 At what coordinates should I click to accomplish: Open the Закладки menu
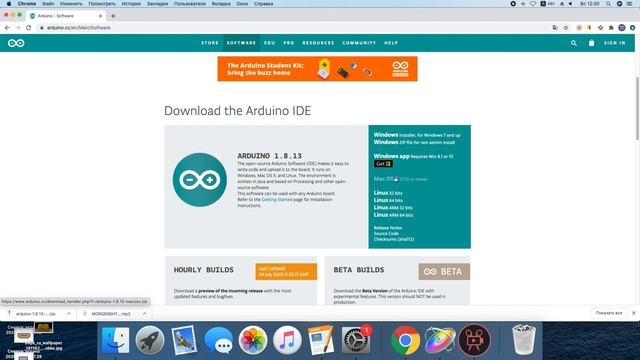click(x=158, y=4)
